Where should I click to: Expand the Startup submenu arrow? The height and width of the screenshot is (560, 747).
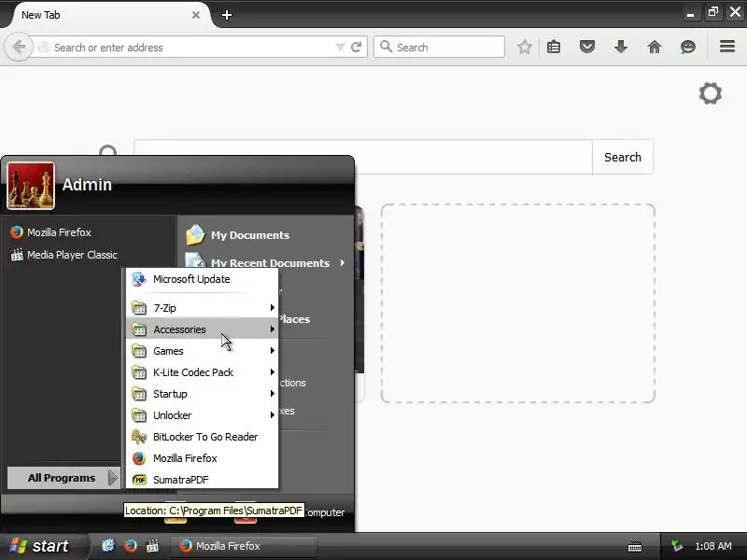tap(272, 393)
